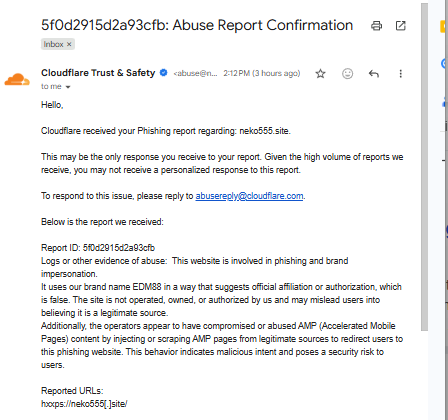Reply using the arrow icon
This screenshot has width=448, height=420.
point(374,73)
